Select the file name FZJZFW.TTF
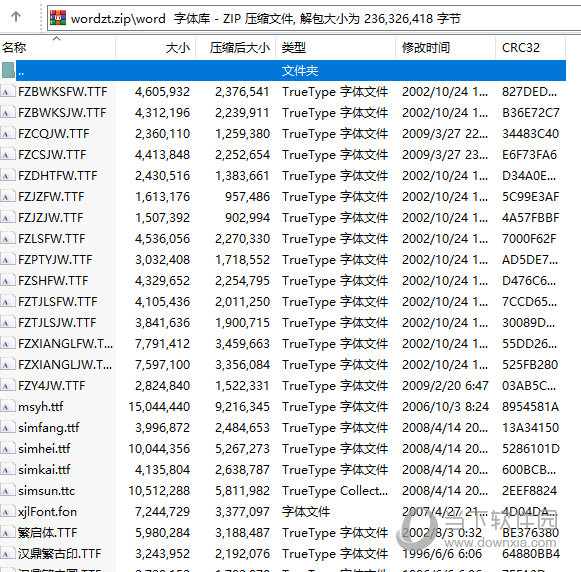Image resolution: width=581 pixels, height=572 pixels. pos(51,196)
